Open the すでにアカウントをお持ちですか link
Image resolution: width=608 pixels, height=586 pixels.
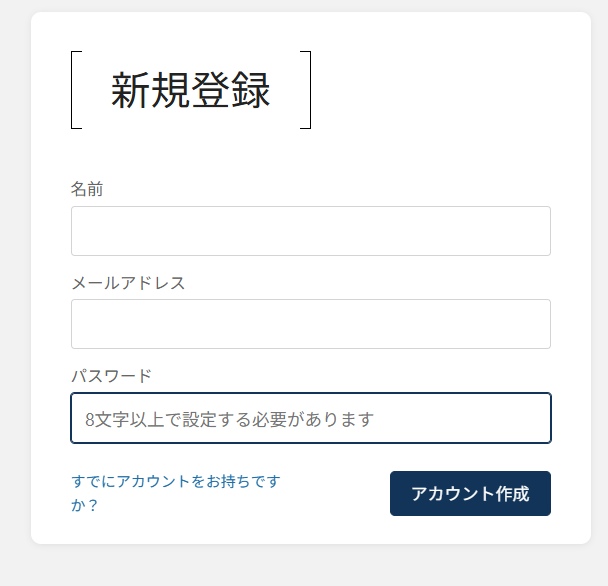pos(175,482)
